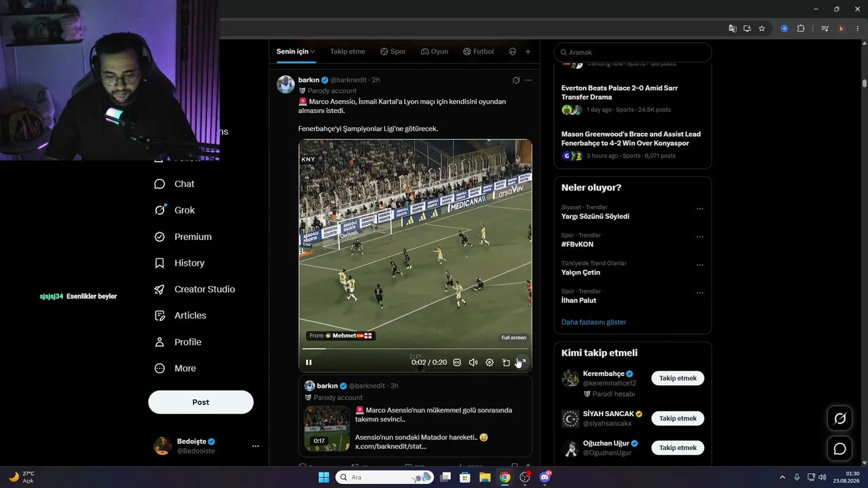Viewport: 868px width, 488px height.
Task: Open Chrome media controls icon
Action: (x=825, y=28)
